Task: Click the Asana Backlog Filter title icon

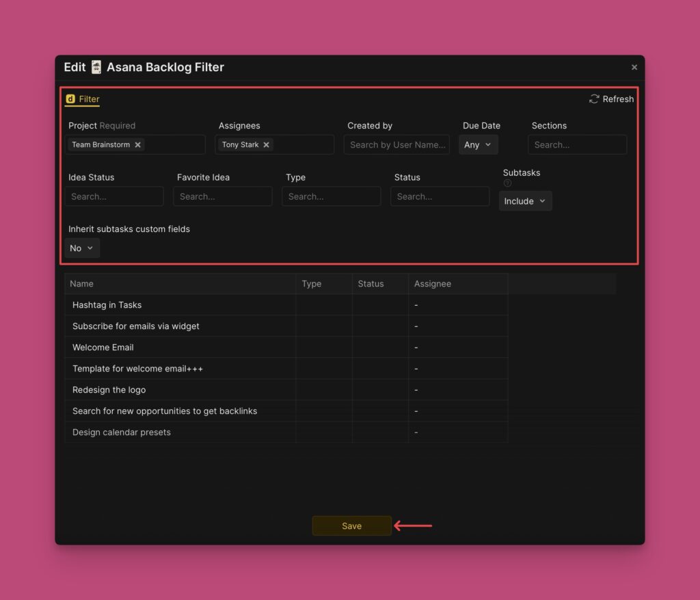Action: tap(96, 67)
